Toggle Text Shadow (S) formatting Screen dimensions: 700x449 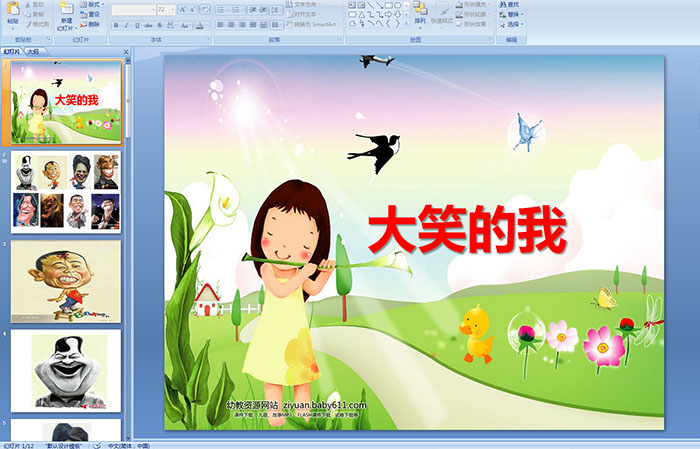(159, 25)
